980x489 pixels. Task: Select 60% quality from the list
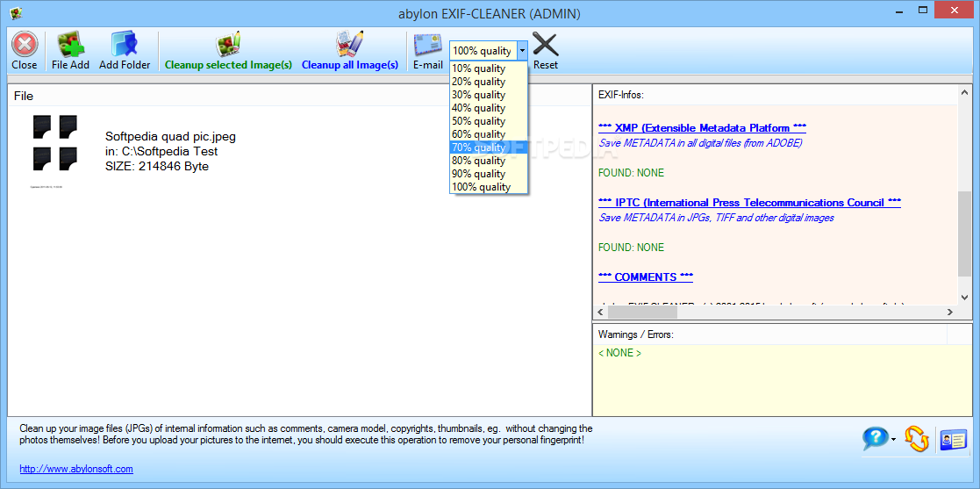489,134
